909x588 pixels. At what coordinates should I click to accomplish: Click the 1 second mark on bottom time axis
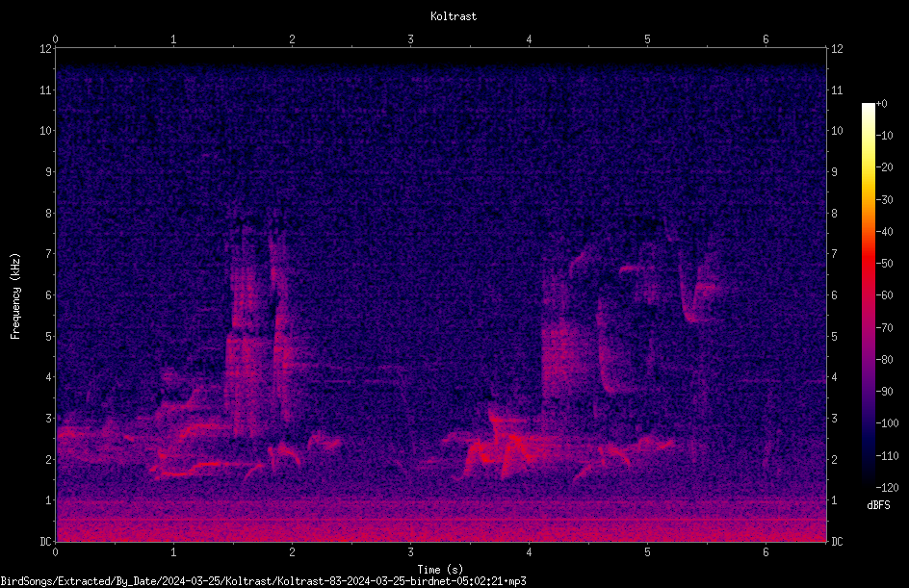173,552
